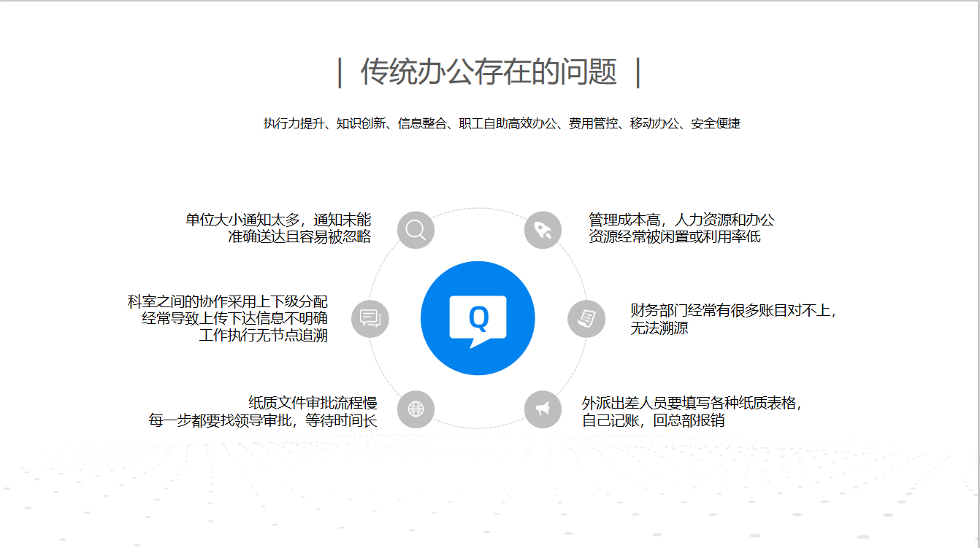Select text 每一步都要找领导审批，等待时间长
The height and width of the screenshot is (548, 980).
click(x=263, y=420)
